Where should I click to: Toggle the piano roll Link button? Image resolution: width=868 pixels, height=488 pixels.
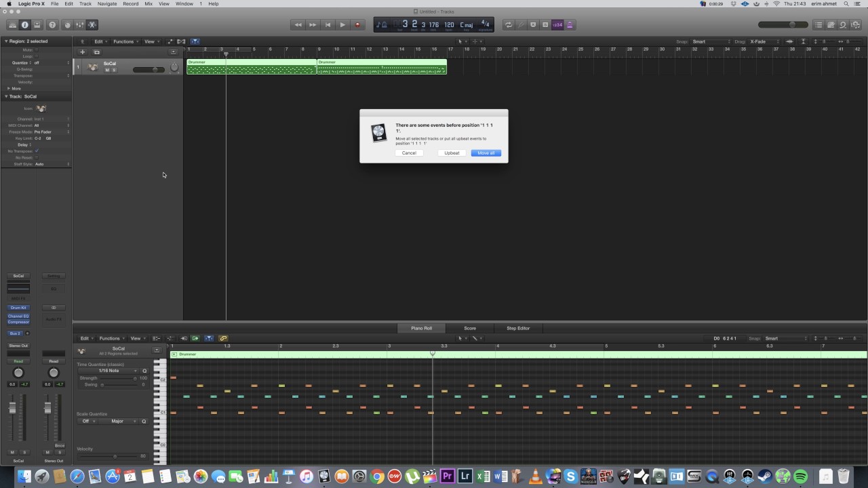[223, 338]
